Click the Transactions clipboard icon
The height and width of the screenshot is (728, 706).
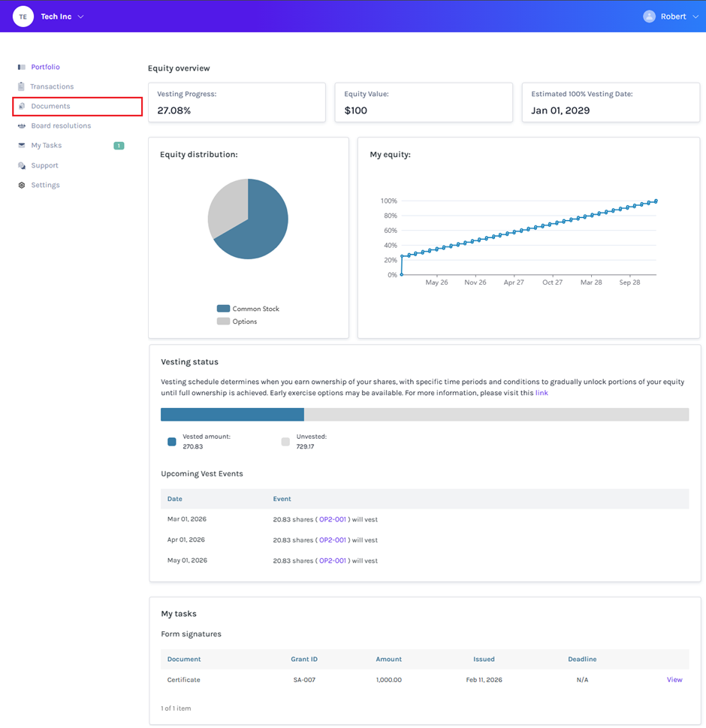(x=22, y=86)
